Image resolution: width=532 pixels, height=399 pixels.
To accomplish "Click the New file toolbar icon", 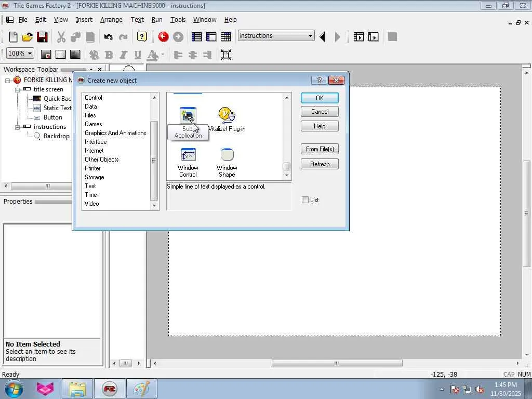I will click(x=13, y=37).
